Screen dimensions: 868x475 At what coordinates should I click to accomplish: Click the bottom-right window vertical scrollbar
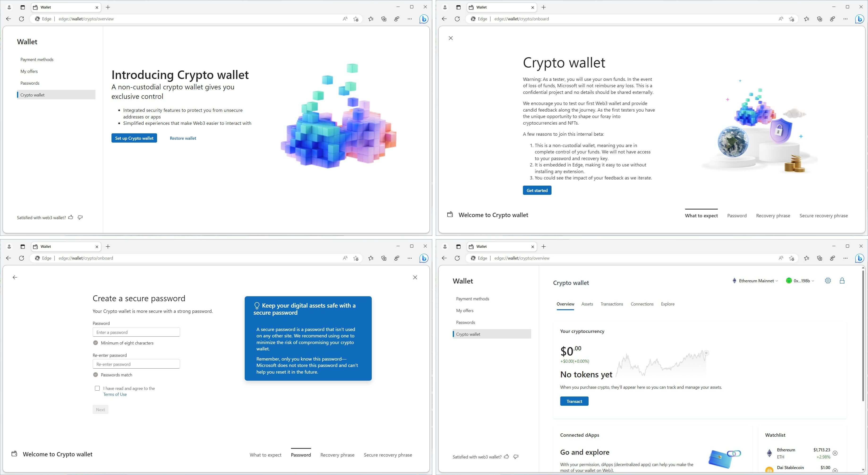tap(863, 336)
